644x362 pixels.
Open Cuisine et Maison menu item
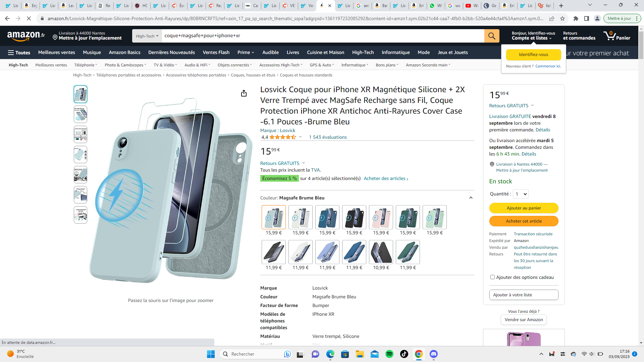click(325, 53)
